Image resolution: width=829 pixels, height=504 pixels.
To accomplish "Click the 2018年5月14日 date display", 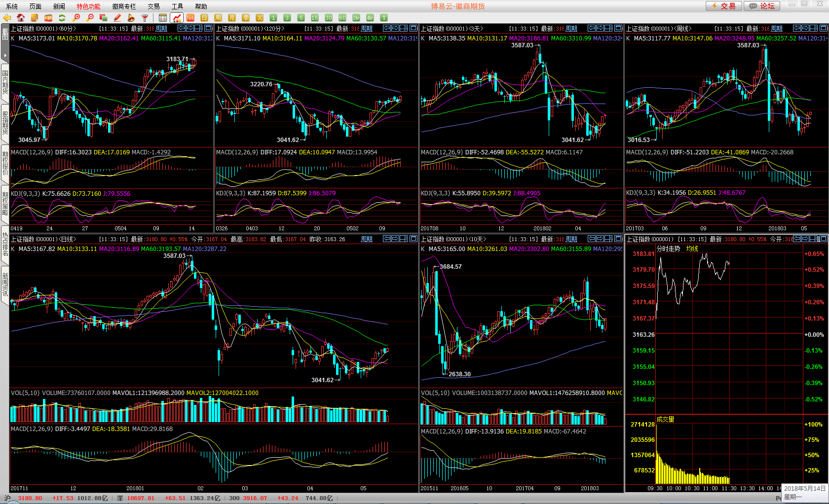I will coord(805,488).
